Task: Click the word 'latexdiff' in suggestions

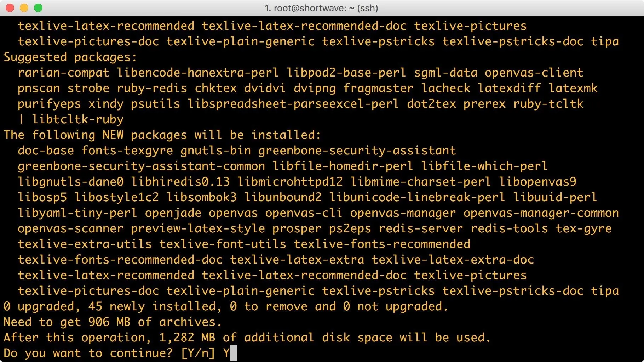Action: click(x=509, y=88)
